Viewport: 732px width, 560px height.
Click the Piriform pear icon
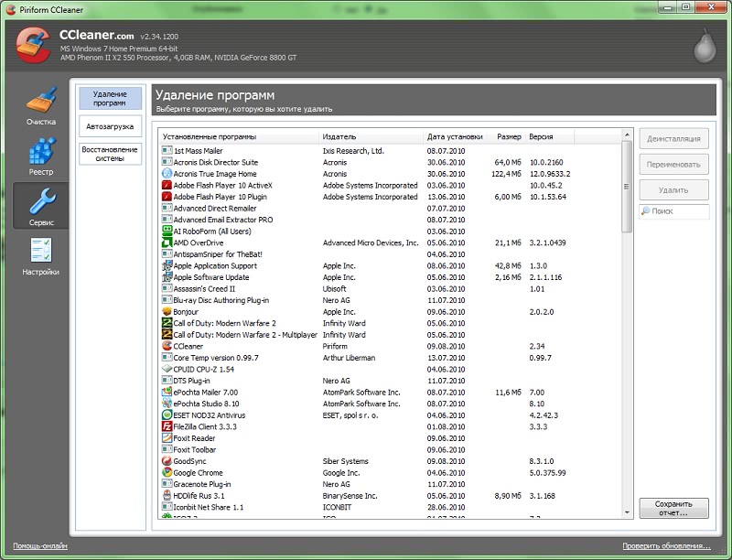tap(705, 46)
